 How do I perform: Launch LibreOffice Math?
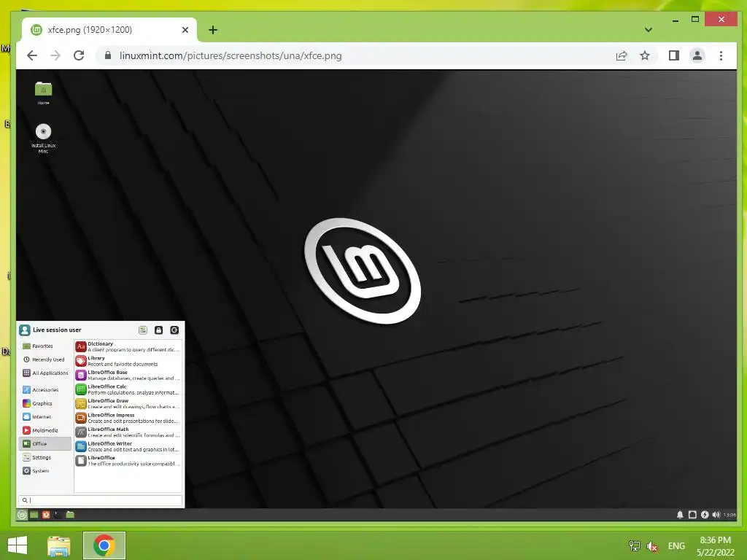click(128, 432)
